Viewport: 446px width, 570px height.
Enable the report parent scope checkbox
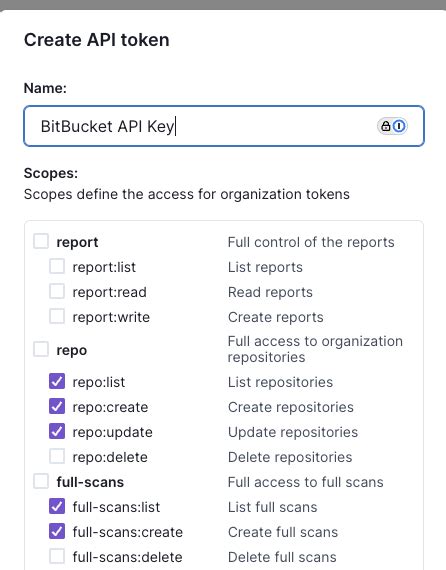41,241
